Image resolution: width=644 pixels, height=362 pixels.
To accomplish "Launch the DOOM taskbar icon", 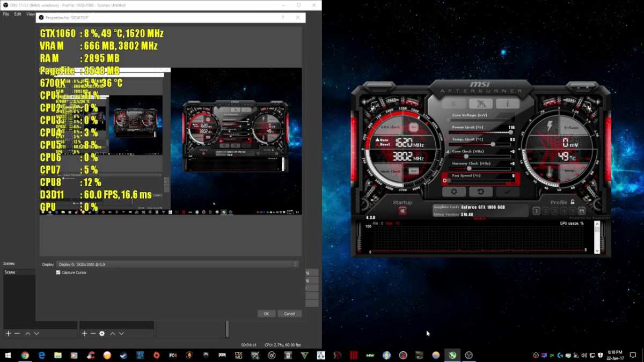I will click(222, 355).
